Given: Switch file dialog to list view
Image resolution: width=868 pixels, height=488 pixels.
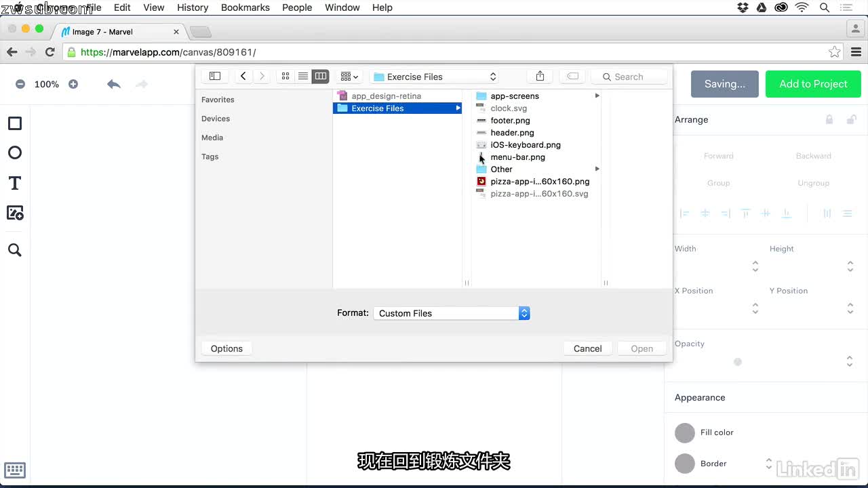Looking at the screenshot, I should [303, 77].
